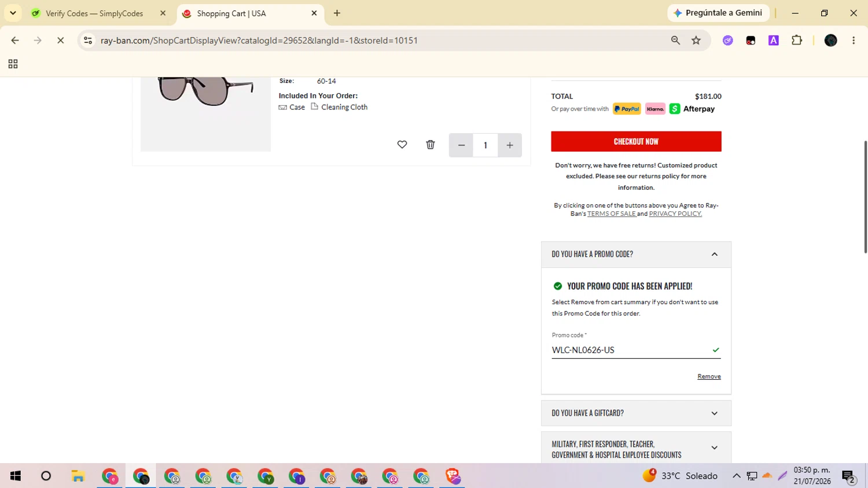Switch to the Verify Codes — SimplyCodes tab
The width and height of the screenshot is (868, 488).
(x=94, y=13)
